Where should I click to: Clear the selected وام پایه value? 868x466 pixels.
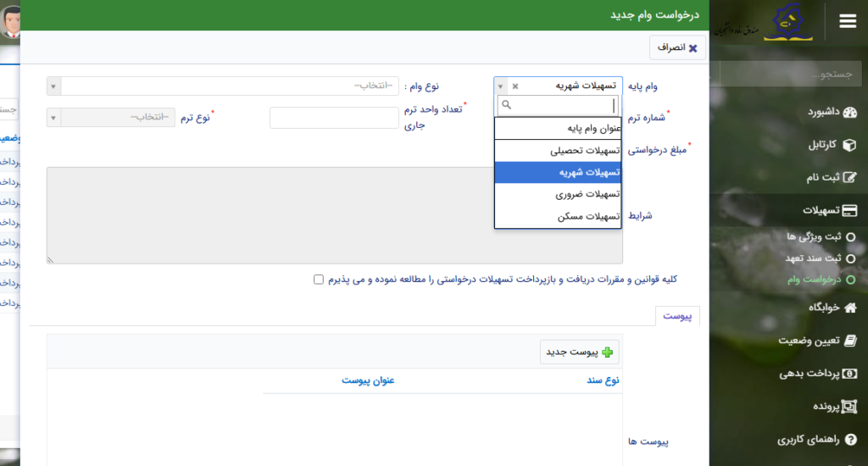pos(515,86)
